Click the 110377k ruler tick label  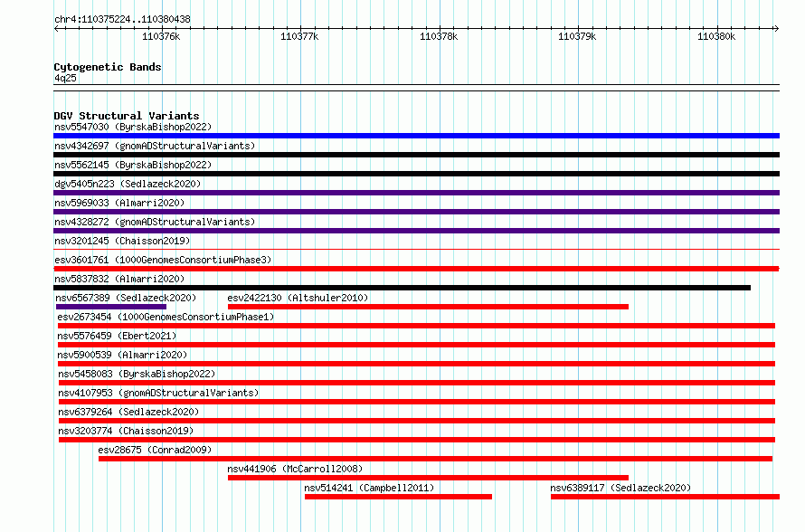tap(299, 36)
